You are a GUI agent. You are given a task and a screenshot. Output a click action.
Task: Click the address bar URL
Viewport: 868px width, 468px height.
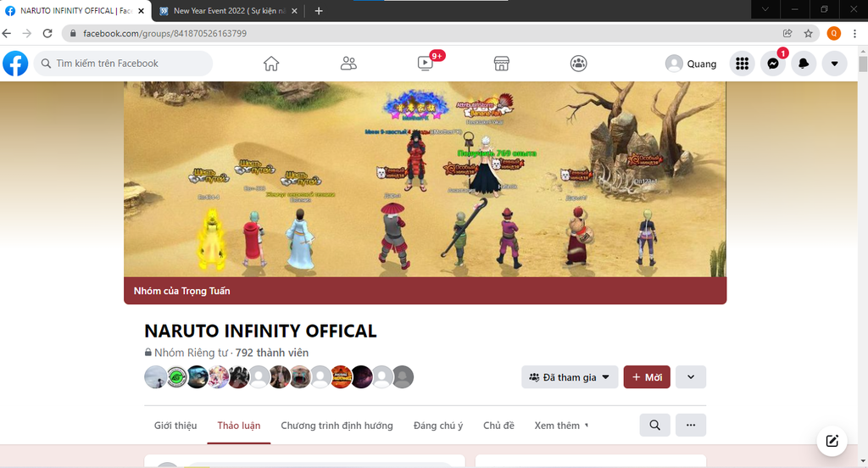[165, 33]
